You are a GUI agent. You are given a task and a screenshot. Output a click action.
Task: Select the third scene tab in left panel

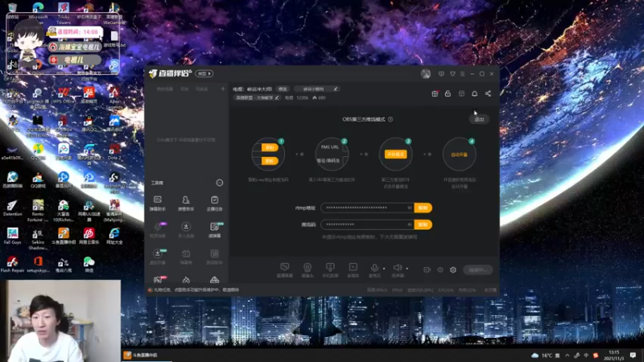point(202,89)
